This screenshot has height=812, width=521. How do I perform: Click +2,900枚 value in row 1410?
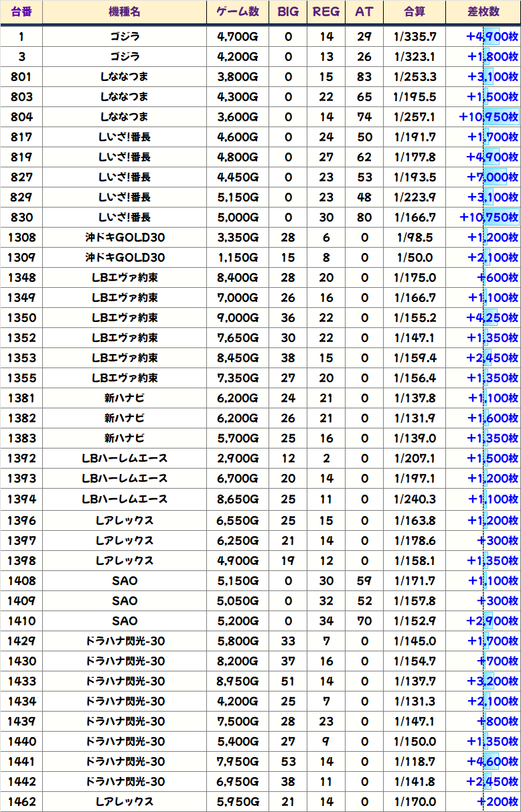click(492, 621)
